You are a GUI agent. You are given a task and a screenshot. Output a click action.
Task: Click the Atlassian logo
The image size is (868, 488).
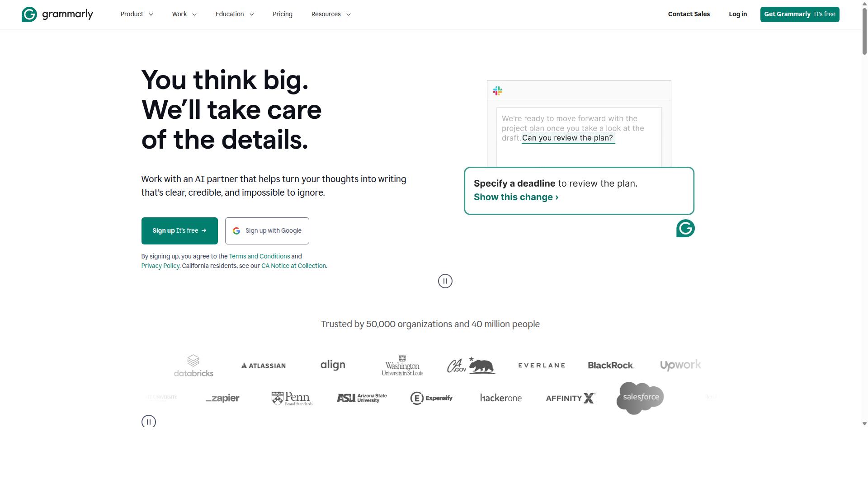tap(264, 366)
